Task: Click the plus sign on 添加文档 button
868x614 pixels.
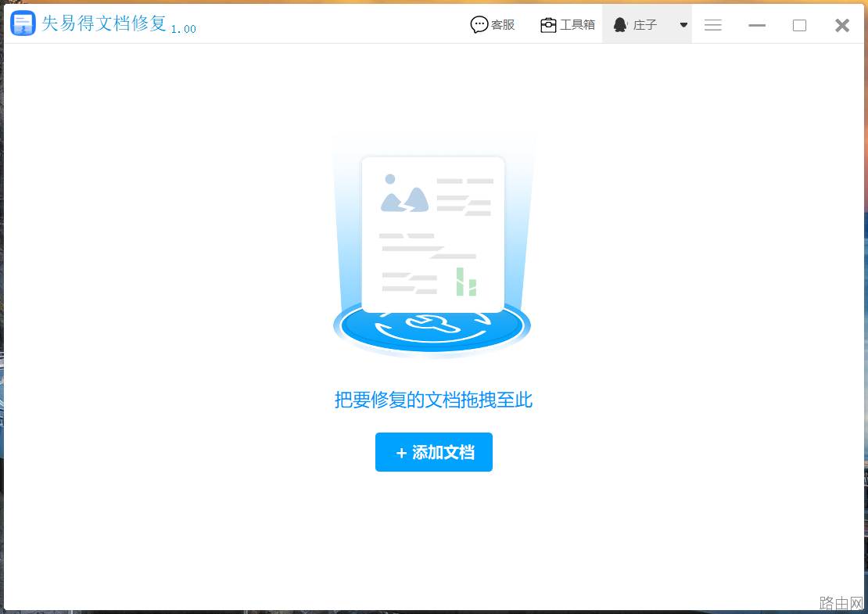Action: tap(401, 453)
